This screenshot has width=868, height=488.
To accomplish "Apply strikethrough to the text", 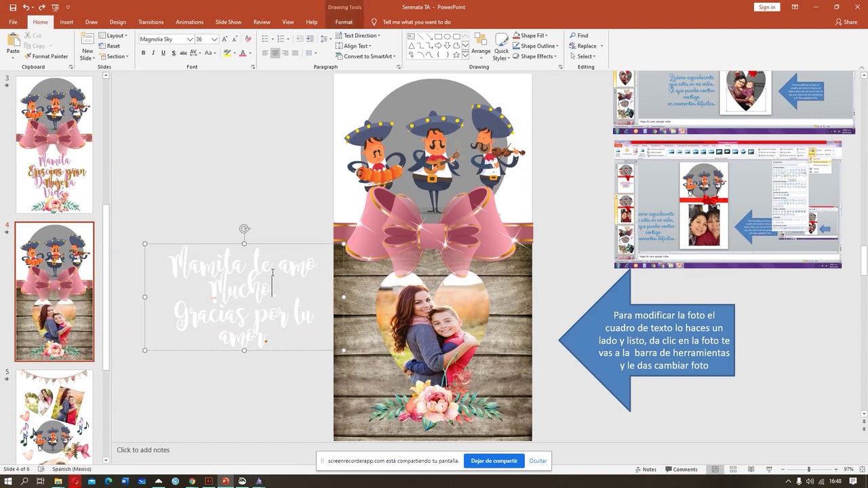I will [x=183, y=53].
